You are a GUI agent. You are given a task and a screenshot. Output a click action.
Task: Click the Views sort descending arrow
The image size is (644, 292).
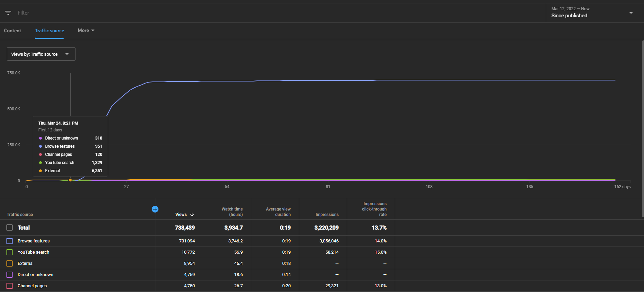pyautogui.click(x=192, y=215)
